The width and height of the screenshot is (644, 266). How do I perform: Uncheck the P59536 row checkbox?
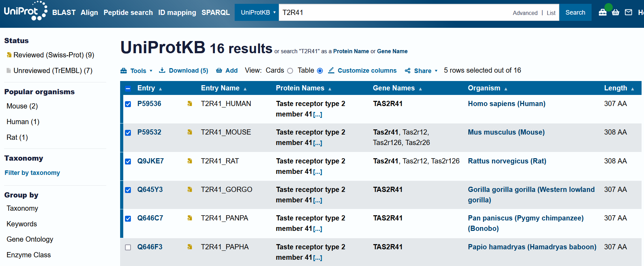tap(128, 104)
